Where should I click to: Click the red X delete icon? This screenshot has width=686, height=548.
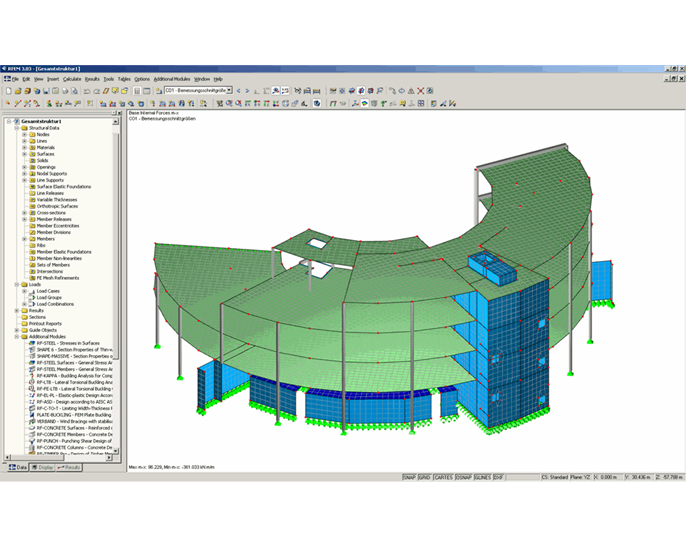click(x=420, y=91)
